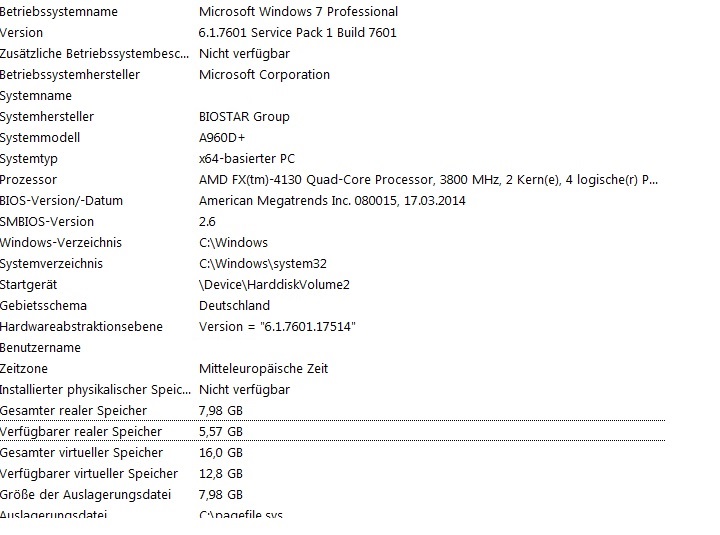The height and width of the screenshot is (535, 720).
Task: Click the value \Device\HarddiskVolume2
Action: [275, 285]
